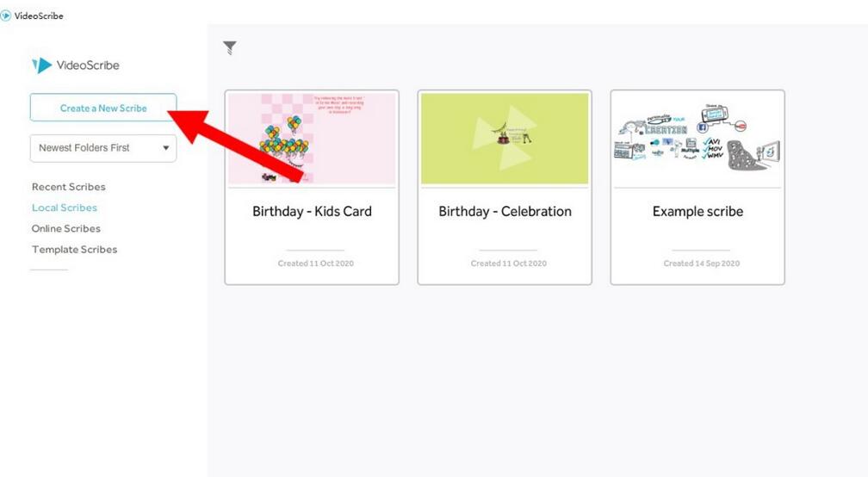Select Local Scribes in sidebar
The height and width of the screenshot is (477, 868).
click(x=65, y=208)
